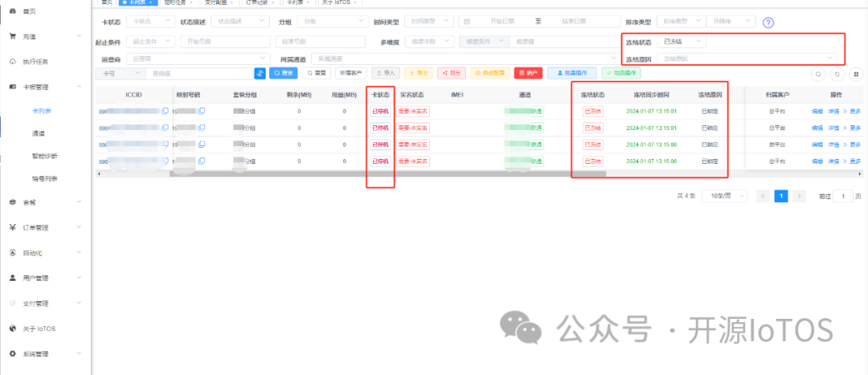Click the 导入 button

(x=386, y=73)
